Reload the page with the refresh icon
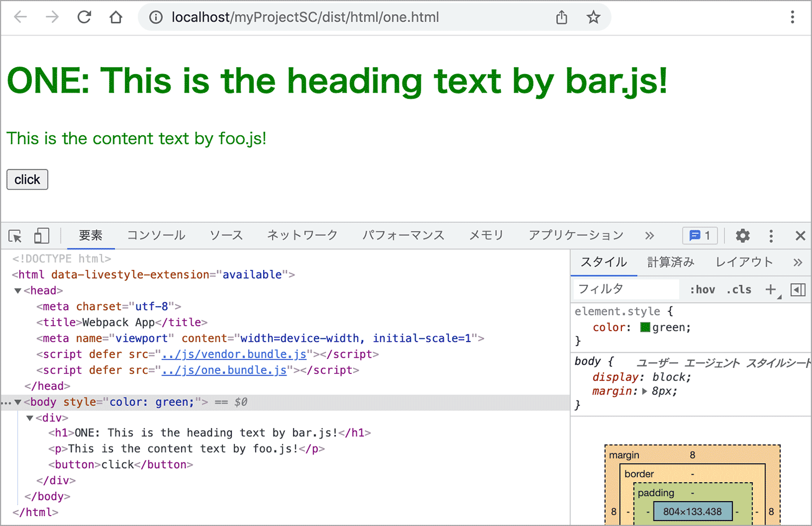This screenshot has width=812, height=526. tap(84, 17)
